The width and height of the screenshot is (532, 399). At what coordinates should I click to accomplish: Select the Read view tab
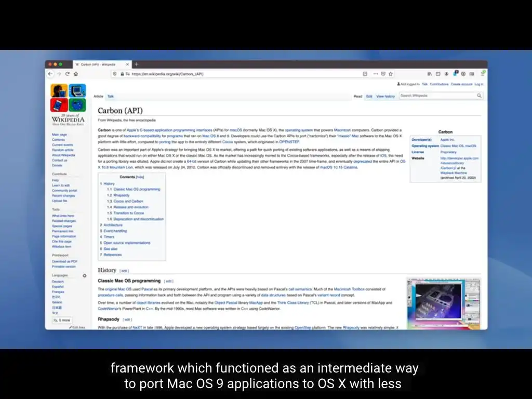pos(358,96)
